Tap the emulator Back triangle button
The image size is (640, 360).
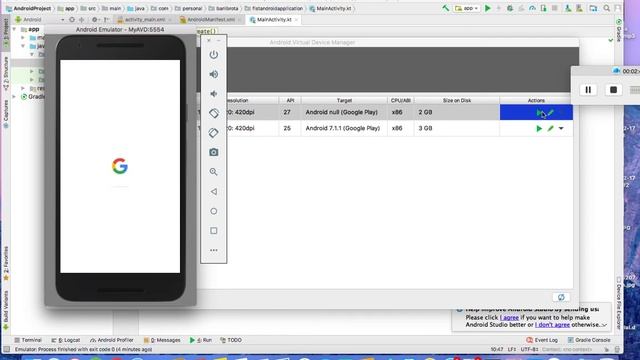click(213, 191)
